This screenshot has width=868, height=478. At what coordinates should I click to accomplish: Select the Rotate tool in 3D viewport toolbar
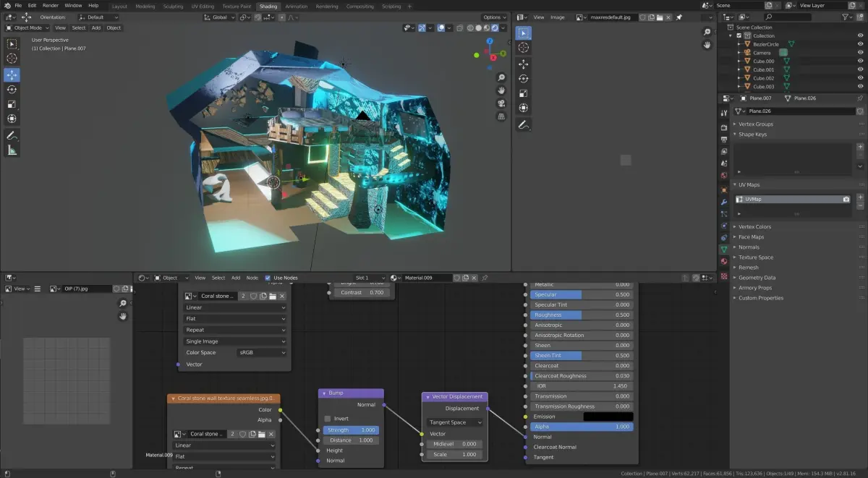(12, 90)
